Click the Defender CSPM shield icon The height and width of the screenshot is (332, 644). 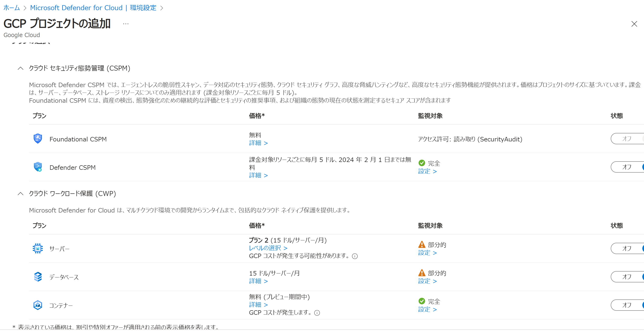coord(38,167)
